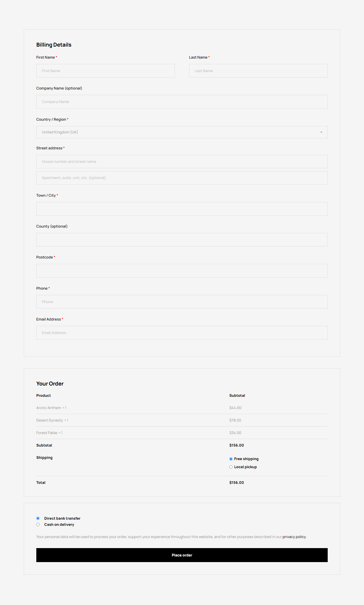Viewport: 364px width, 605px height.
Task: Click the Phone number field
Action: click(182, 302)
